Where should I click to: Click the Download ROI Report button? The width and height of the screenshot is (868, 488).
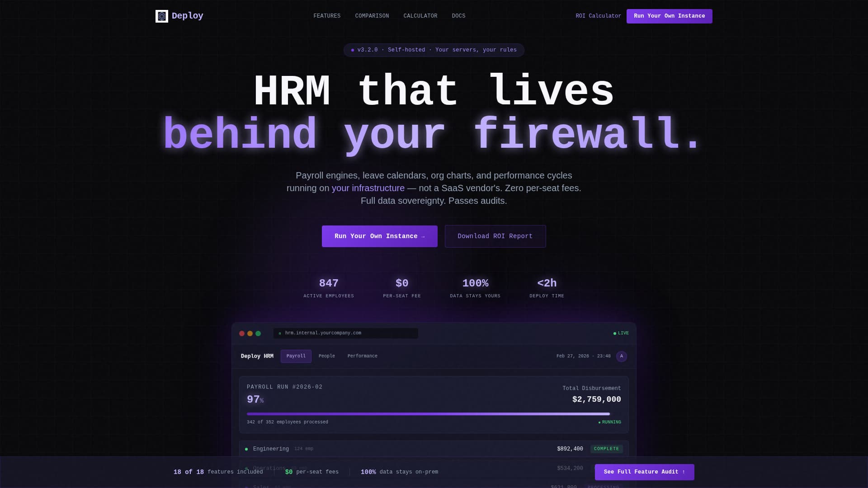pos(495,236)
